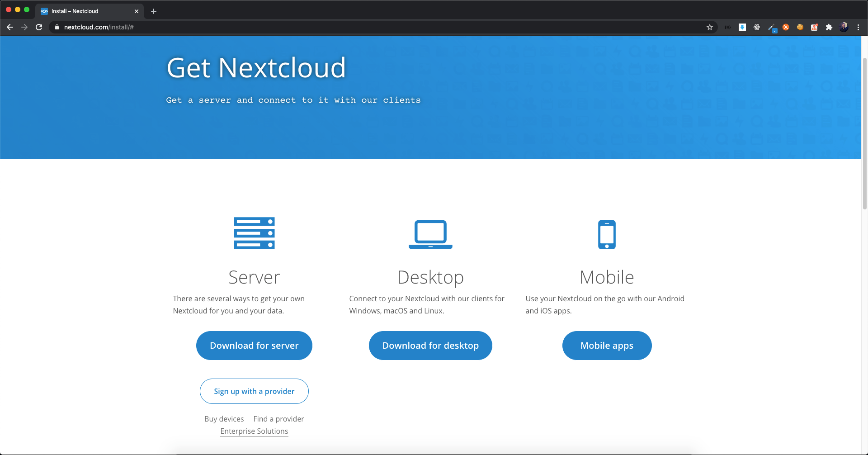Select the Install – Nextcloud tab
Image resolution: width=868 pixels, height=455 pixels.
[81, 11]
